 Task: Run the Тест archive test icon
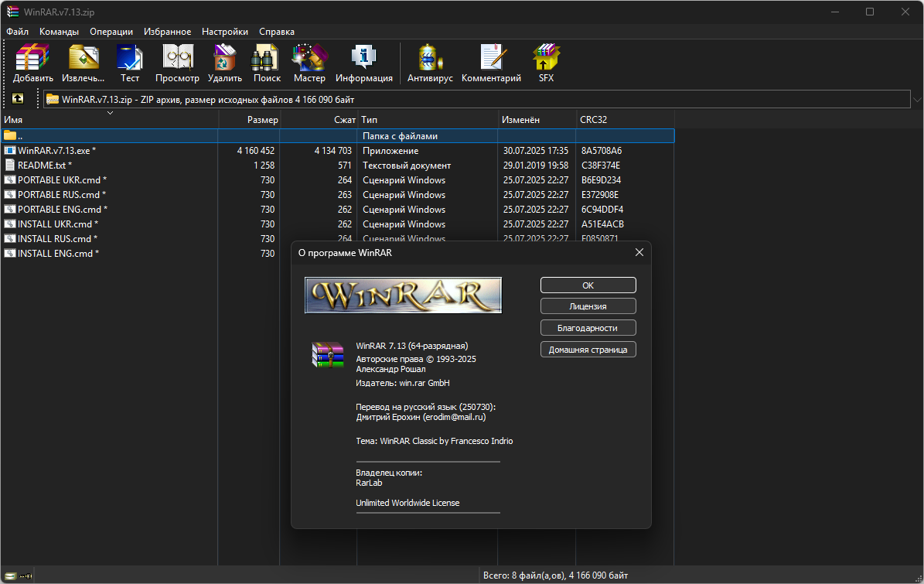click(130, 63)
